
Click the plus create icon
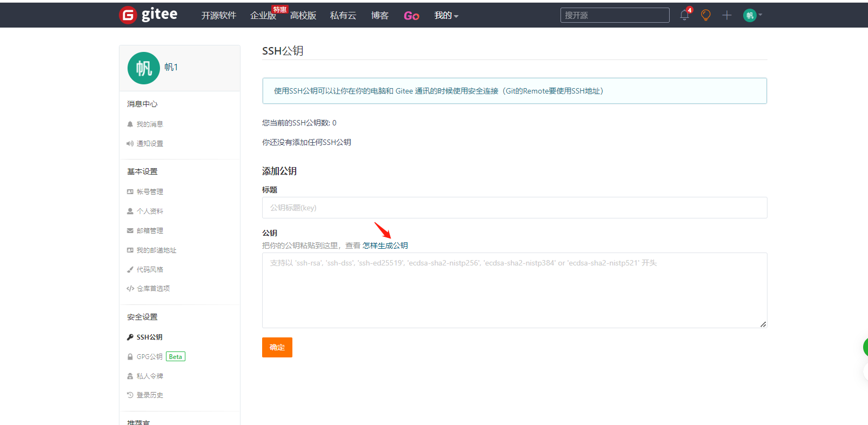coord(727,15)
